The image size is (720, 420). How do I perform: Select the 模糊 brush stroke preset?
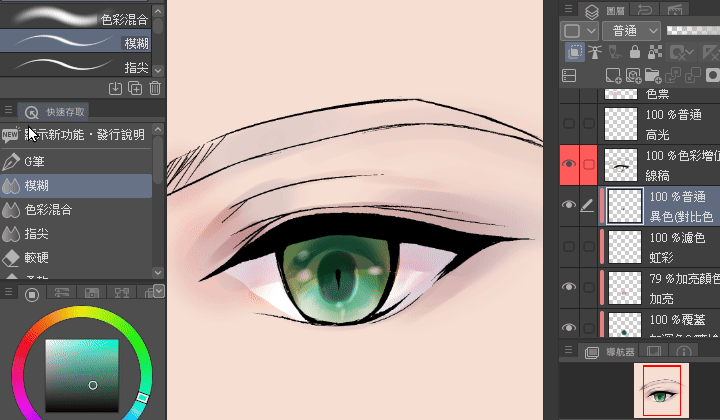76,41
